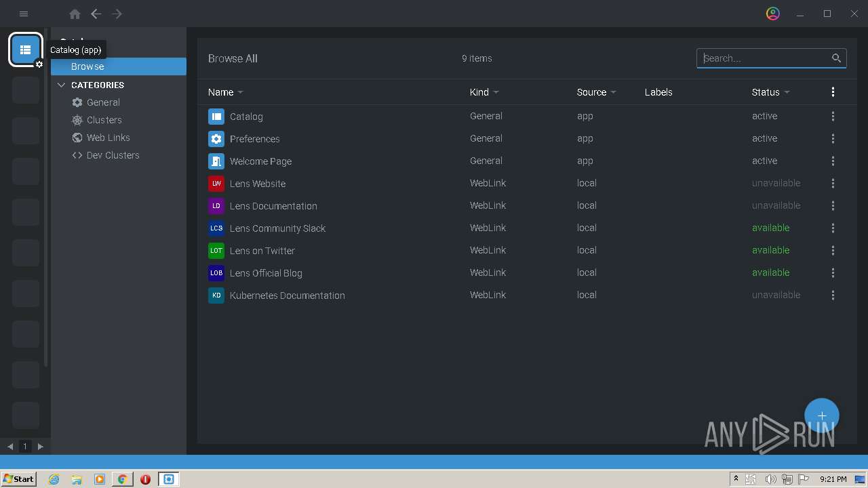Open actions menu for Lens Official Blog
The height and width of the screenshot is (488, 868).
(x=833, y=273)
